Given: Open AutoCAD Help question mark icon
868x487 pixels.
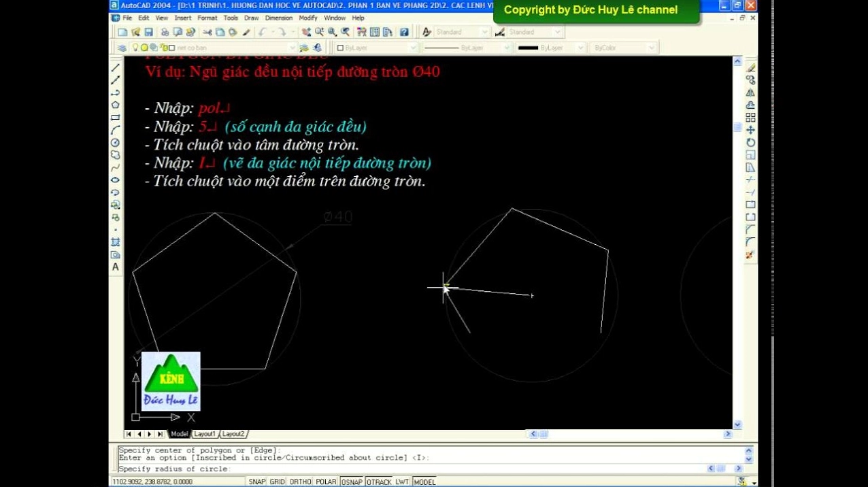Looking at the screenshot, I should click(x=404, y=32).
